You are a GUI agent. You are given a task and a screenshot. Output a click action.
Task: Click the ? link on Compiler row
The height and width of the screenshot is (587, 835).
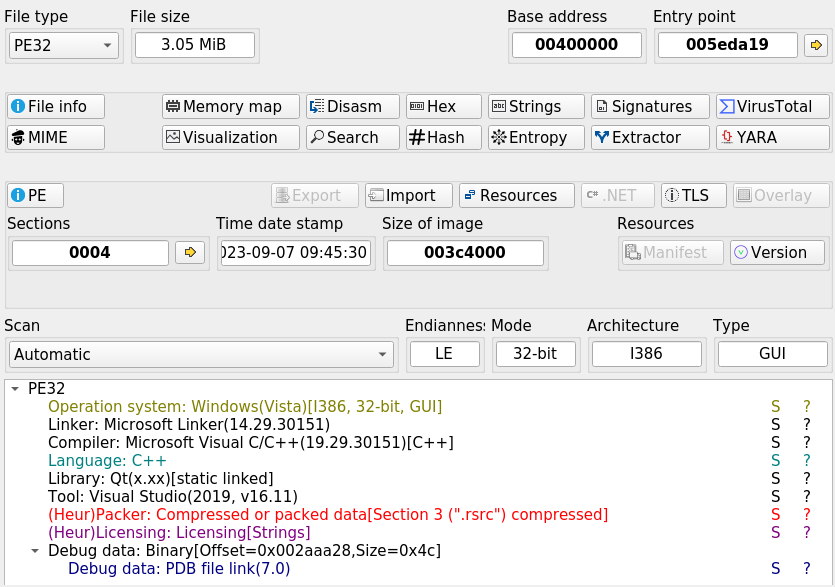coord(807,443)
